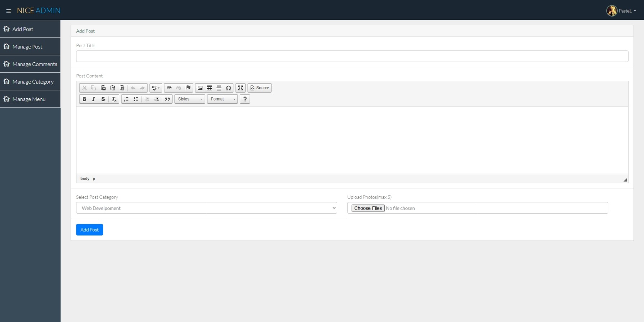The height and width of the screenshot is (322, 644).
Task: Insert a link with the chain icon
Action: [169, 88]
